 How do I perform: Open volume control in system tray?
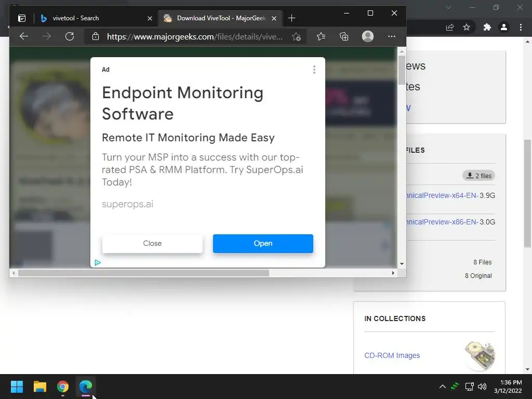(482, 387)
